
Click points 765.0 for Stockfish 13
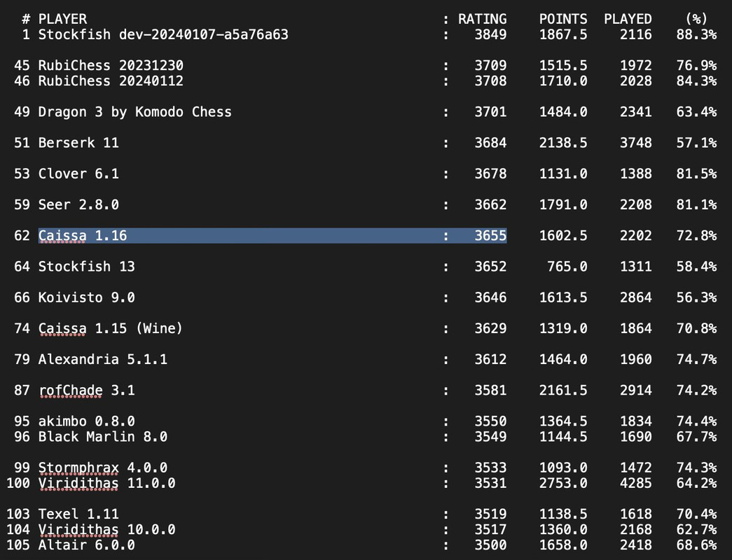[567, 267]
